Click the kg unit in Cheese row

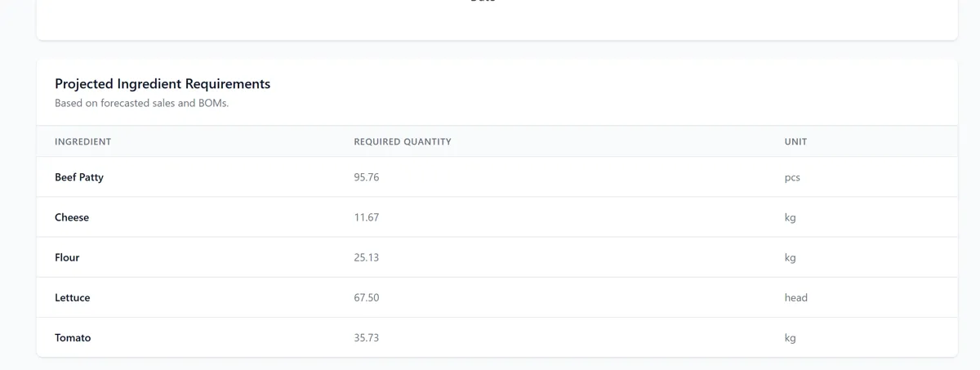(x=790, y=217)
